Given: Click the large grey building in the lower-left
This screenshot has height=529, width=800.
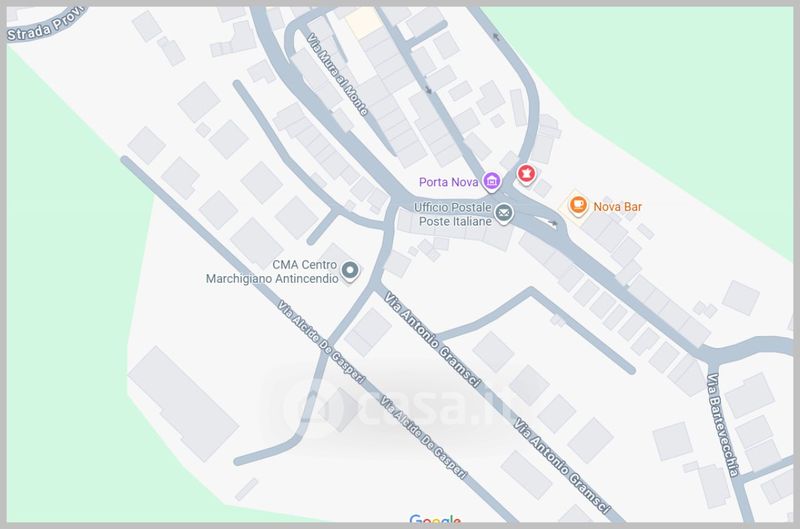Looking at the screenshot, I should point(183,404).
